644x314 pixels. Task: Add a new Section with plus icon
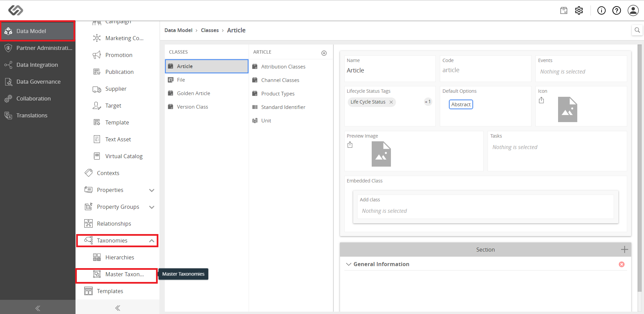[x=624, y=250]
